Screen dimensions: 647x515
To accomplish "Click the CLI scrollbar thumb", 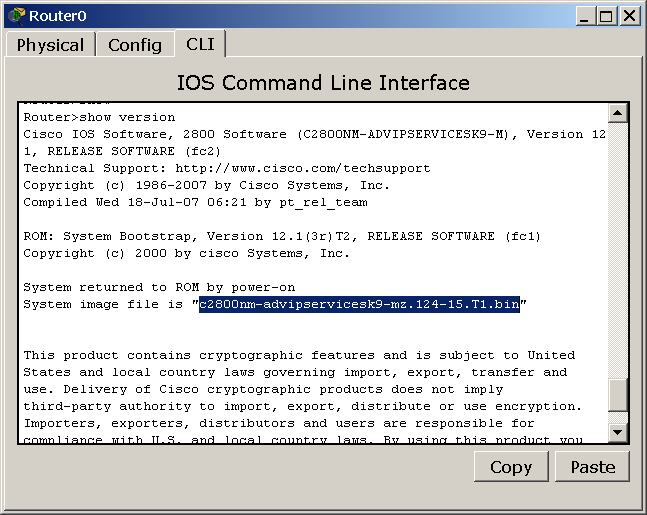I will tap(618, 395).
